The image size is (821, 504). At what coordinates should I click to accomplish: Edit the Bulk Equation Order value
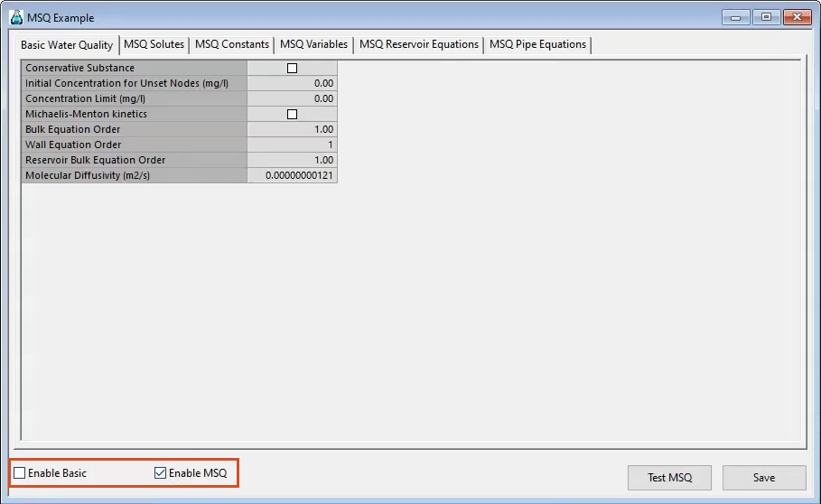pos(292,129)
